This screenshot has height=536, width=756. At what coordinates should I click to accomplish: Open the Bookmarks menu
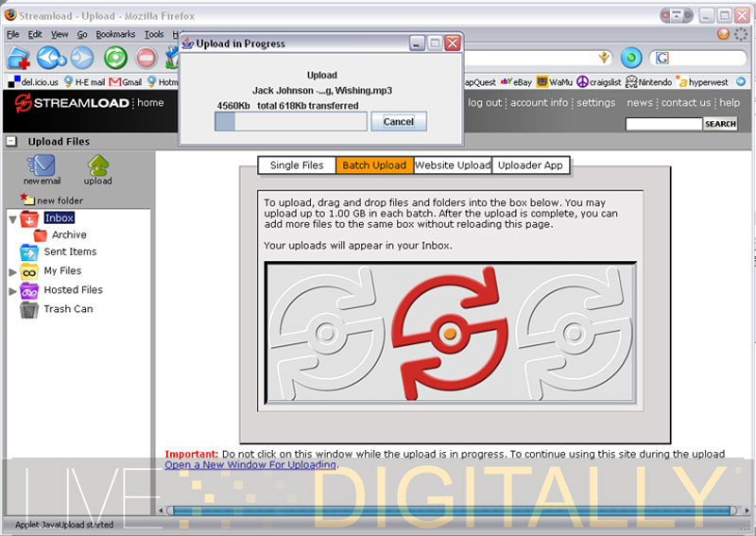click(115, 34)
